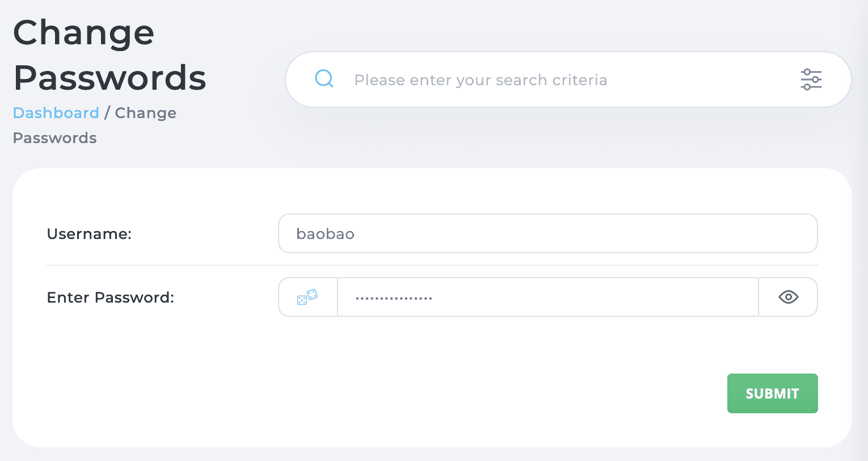Click the divider line below the Username row
Screen dimensions: 868x461
coord(432,265)
